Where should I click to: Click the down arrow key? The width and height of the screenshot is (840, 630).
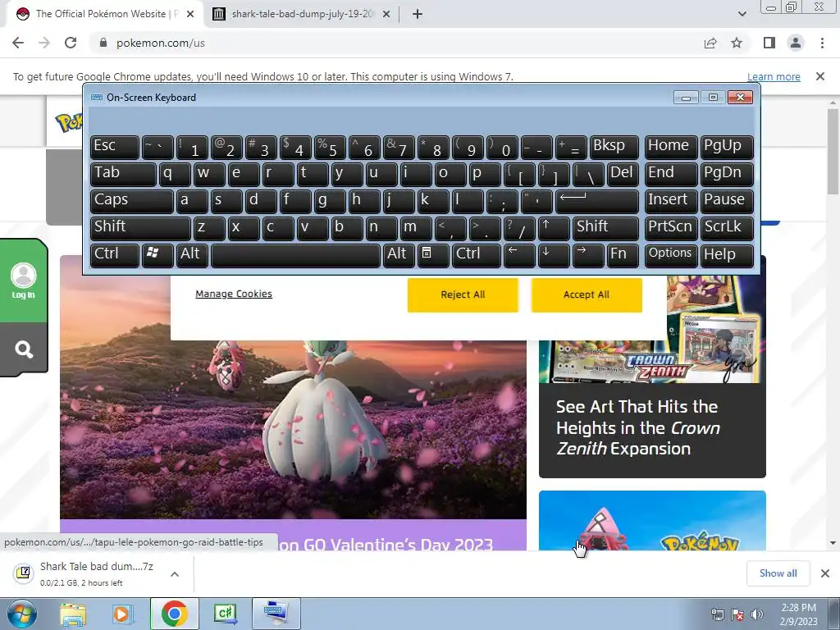point(554,255)
